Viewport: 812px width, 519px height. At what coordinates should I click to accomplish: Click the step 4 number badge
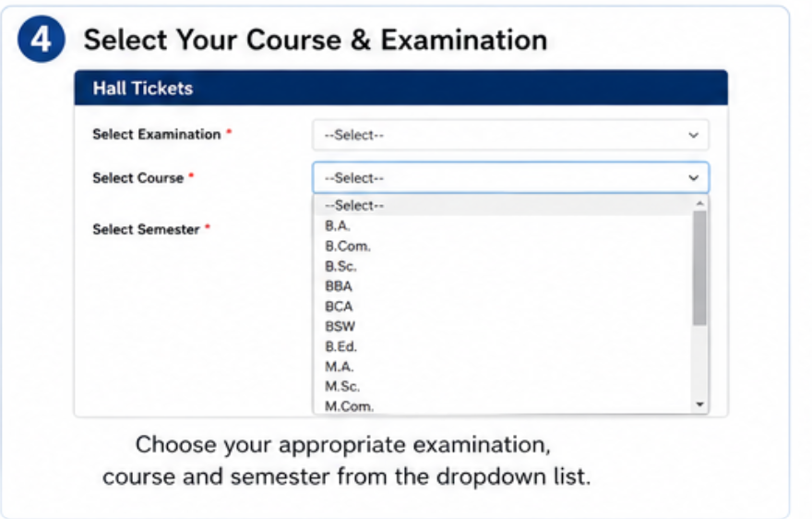[42, 39]
